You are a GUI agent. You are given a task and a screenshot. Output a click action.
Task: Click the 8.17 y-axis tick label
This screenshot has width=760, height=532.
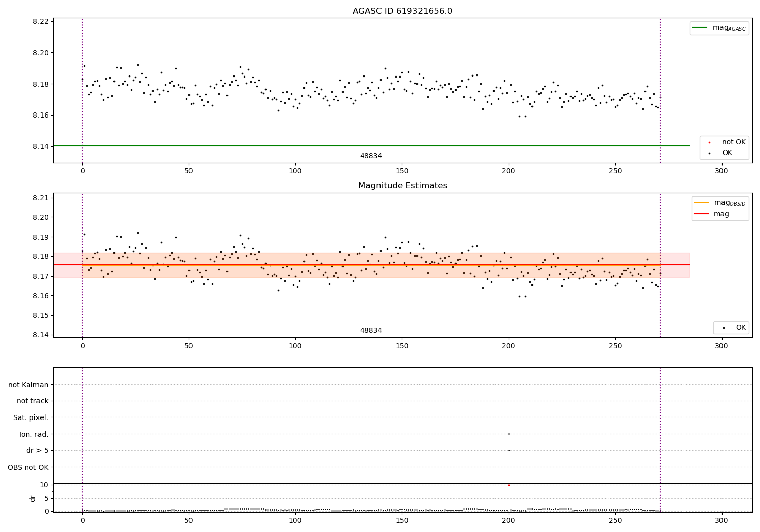click(x=40, y=276)
